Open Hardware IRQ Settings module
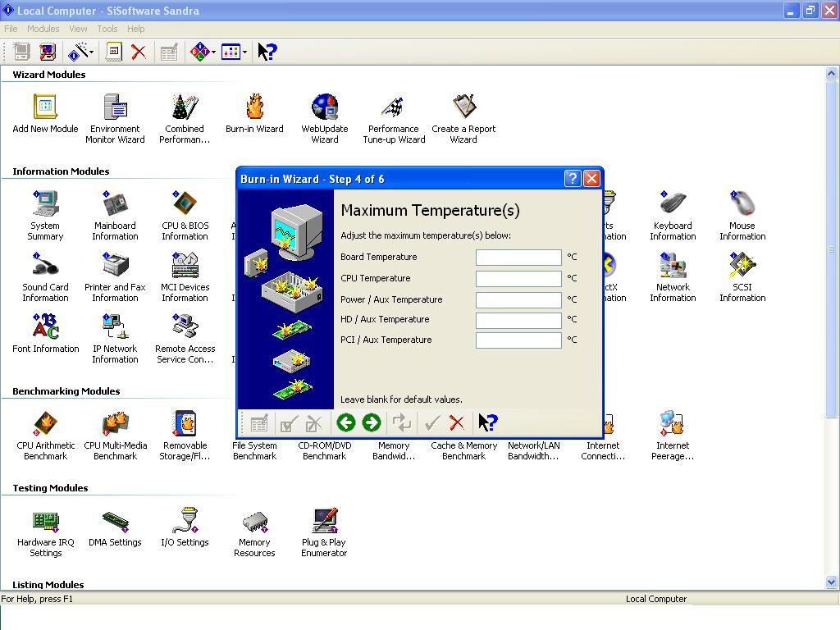Viewport: 840px width, 630px height. [x=46, y=532]
